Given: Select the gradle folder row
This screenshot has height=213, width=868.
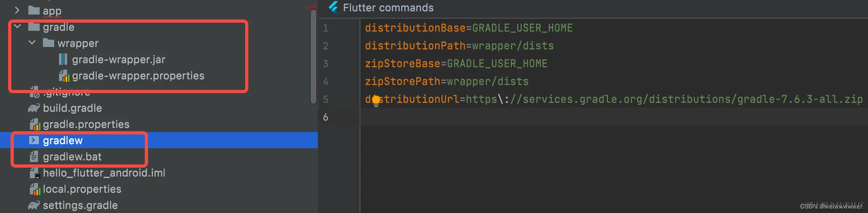Looking at the screenshot, I should (59, 27).
